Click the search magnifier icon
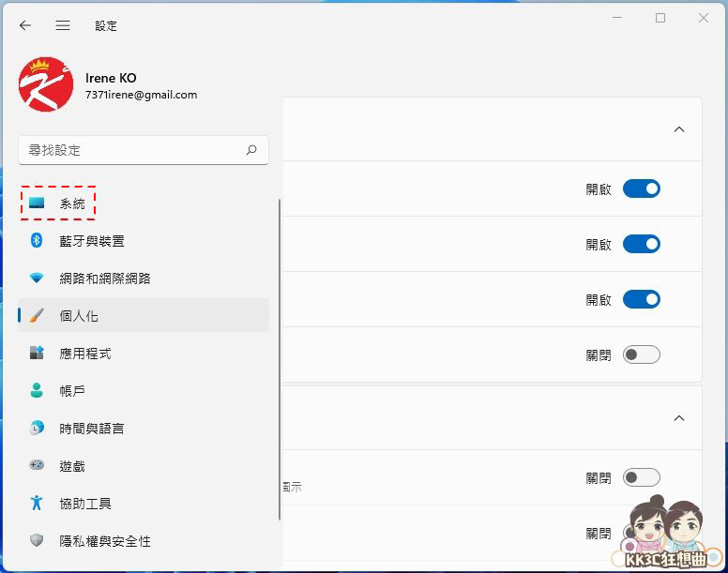 click(251, 150)
